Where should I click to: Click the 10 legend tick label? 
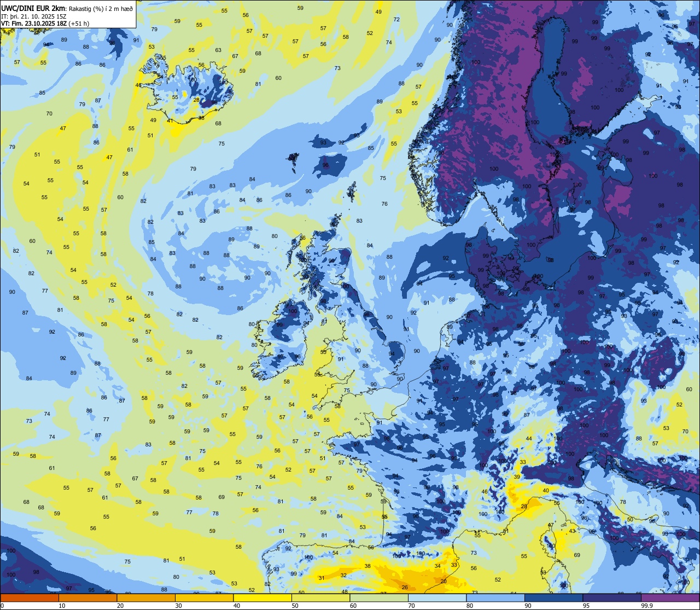pyautogui.click(x=62, y=606)
